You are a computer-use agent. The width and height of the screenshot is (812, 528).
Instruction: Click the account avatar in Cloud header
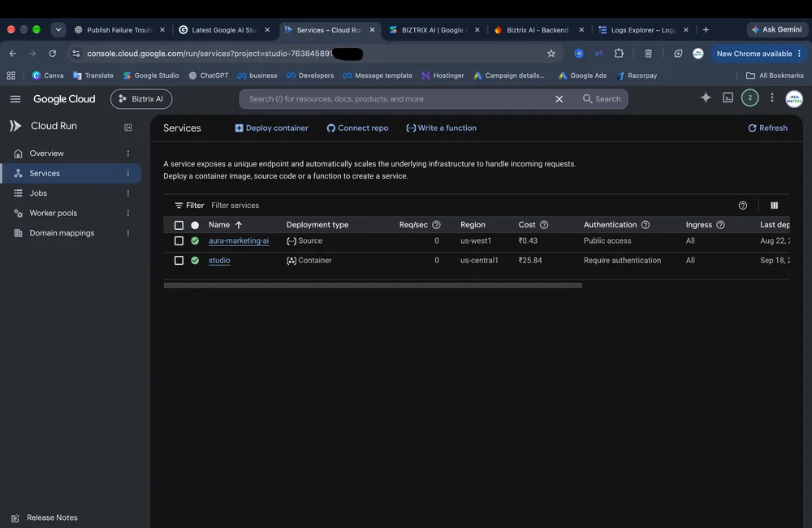[x=794, y=99]
